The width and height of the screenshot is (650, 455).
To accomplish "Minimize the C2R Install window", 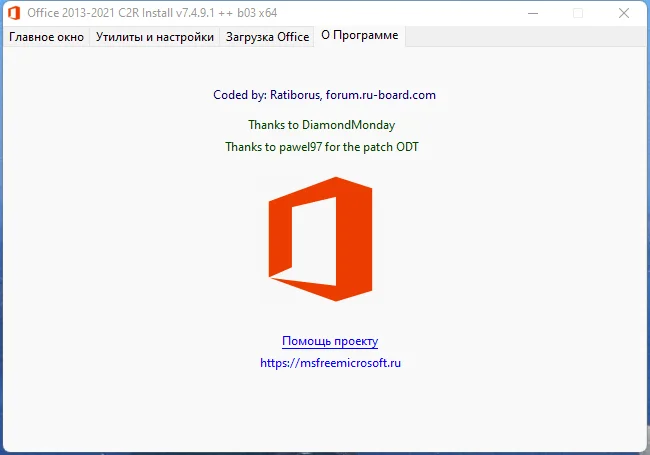I will point(532,13).
